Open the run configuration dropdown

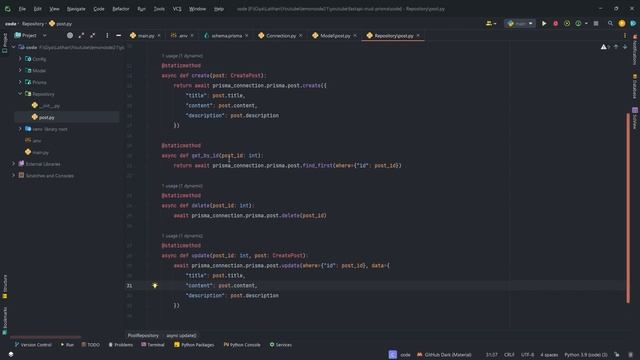[x=520, y=24]
